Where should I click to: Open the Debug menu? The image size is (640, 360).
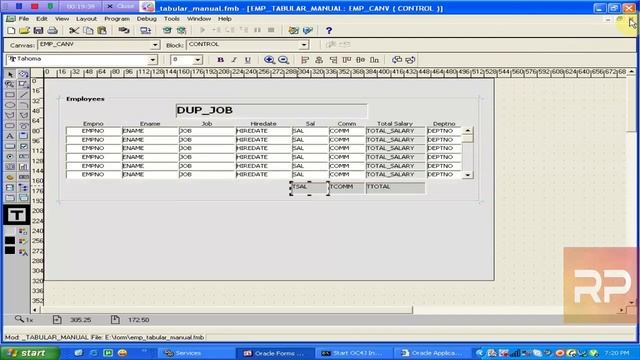147,19
